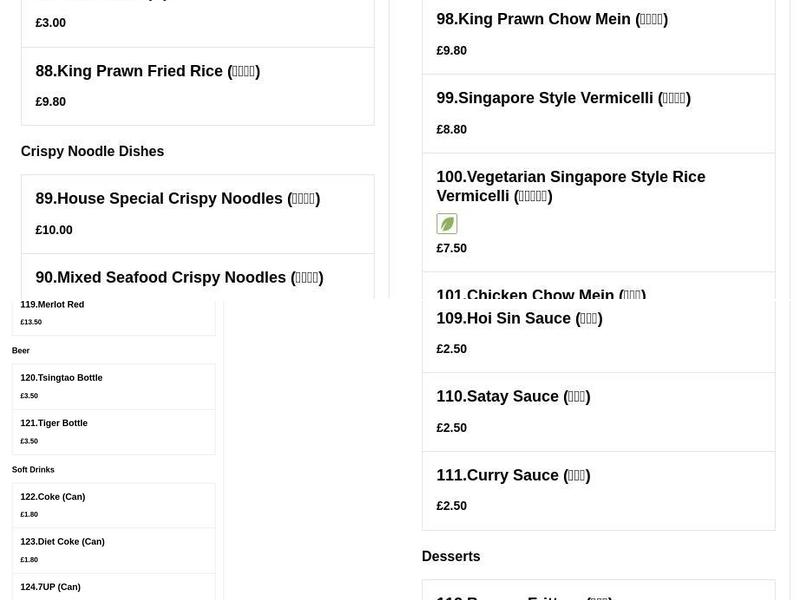Click the vegetarian leaf icon on item 100
The height and width of the screenshot is (600, 800).
[x=447, y=223]
